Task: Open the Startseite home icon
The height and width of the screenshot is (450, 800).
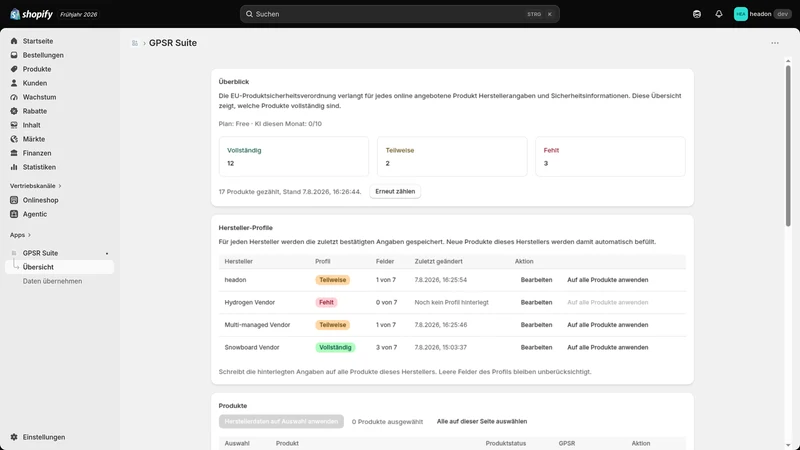Action: point(14,41)
